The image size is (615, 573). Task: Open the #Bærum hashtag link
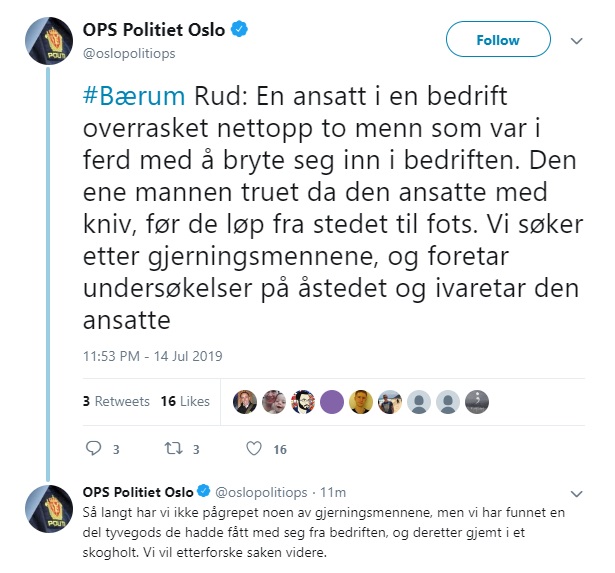[131, 97]
